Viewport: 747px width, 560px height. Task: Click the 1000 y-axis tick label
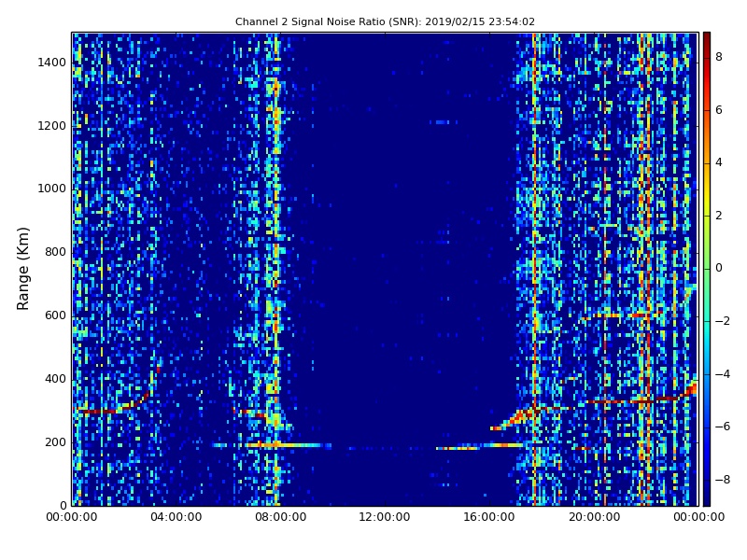coord(52,189)
